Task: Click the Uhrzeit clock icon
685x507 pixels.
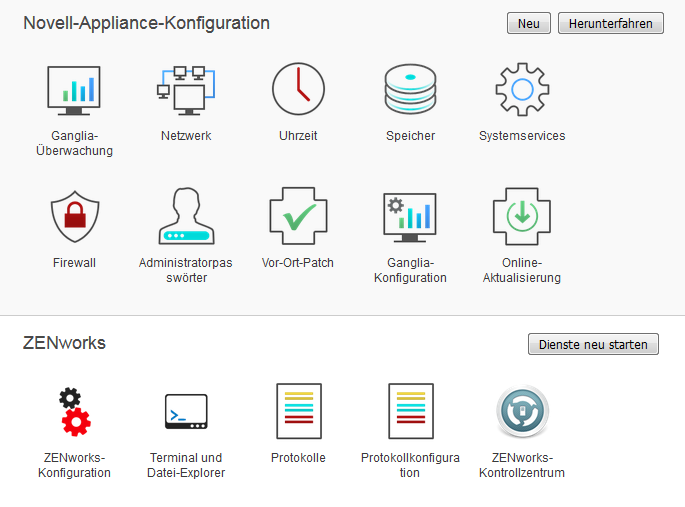Action: (298, 89)
